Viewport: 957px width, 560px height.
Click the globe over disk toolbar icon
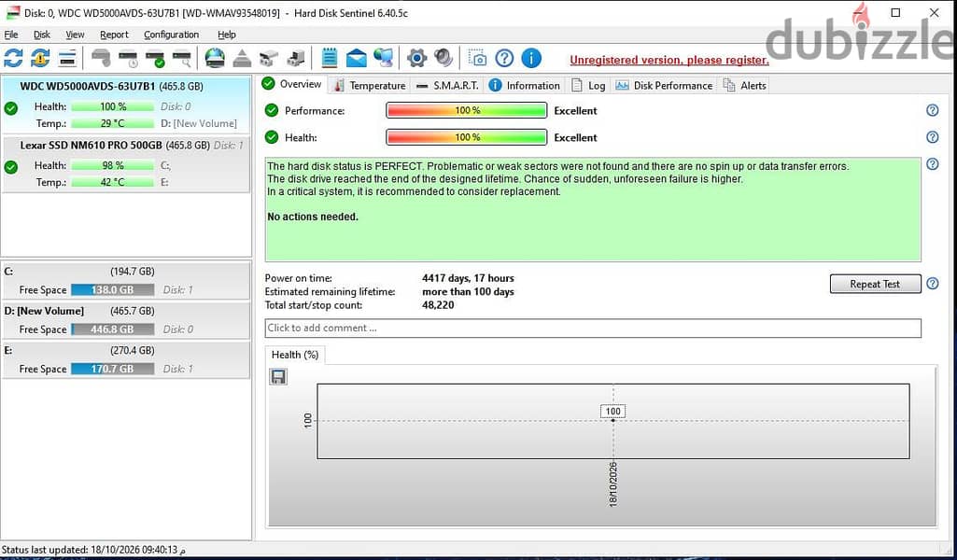point(215,59)
